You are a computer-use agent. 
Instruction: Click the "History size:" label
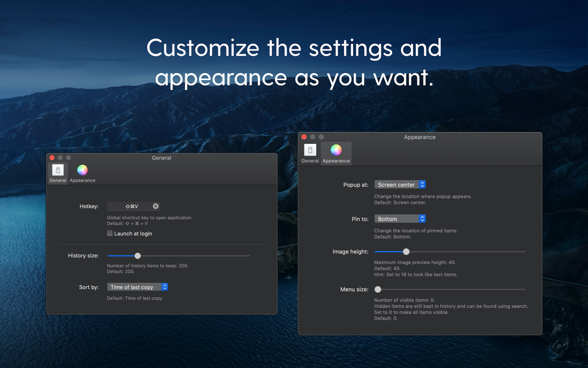tap(83, 256)
